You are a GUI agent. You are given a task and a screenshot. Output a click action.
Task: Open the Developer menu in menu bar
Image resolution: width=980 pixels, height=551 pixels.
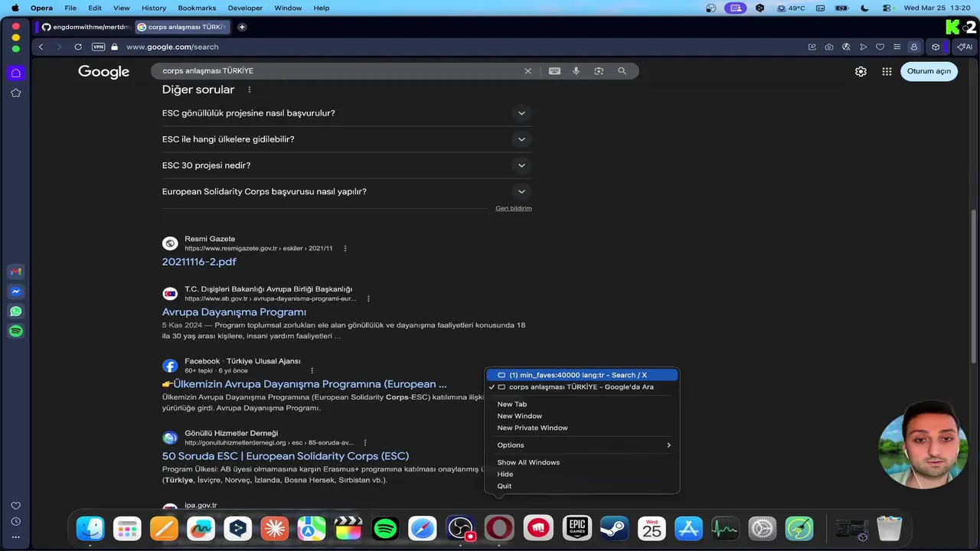(x=245, y=8)
